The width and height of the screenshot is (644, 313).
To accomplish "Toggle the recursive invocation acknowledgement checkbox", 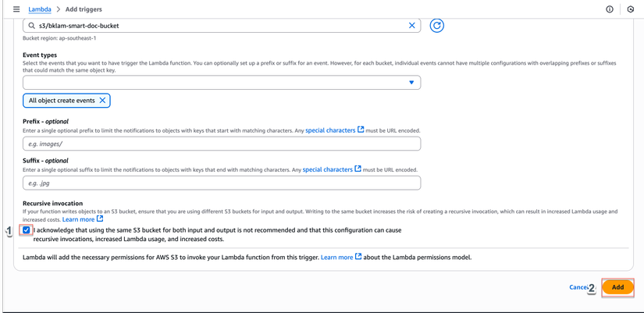I will (x=27, y=230).
